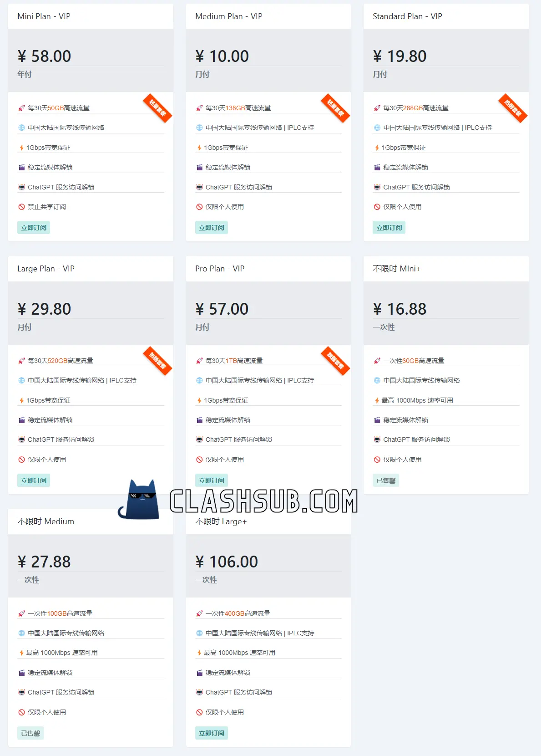Viewport: 541px width, 756px height.
Task: Subscribe to the Mini Plan - VIP
Action: 34,228
